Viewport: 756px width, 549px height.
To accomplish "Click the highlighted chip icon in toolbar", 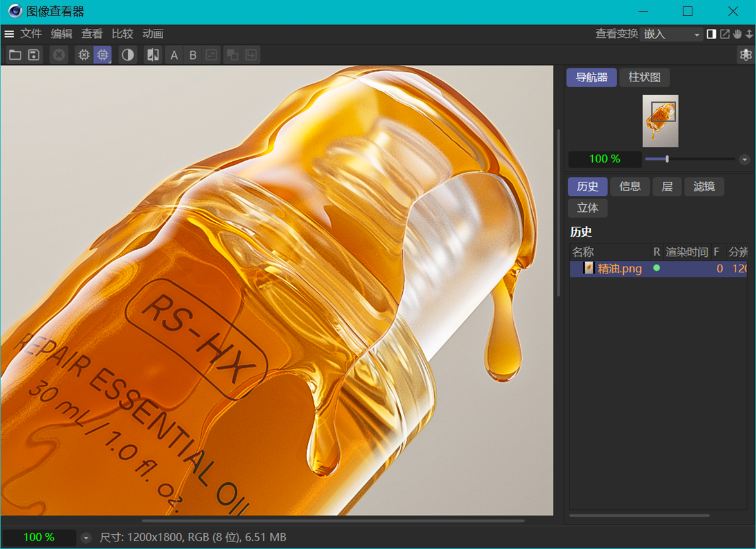I will (x=103, y=55).
